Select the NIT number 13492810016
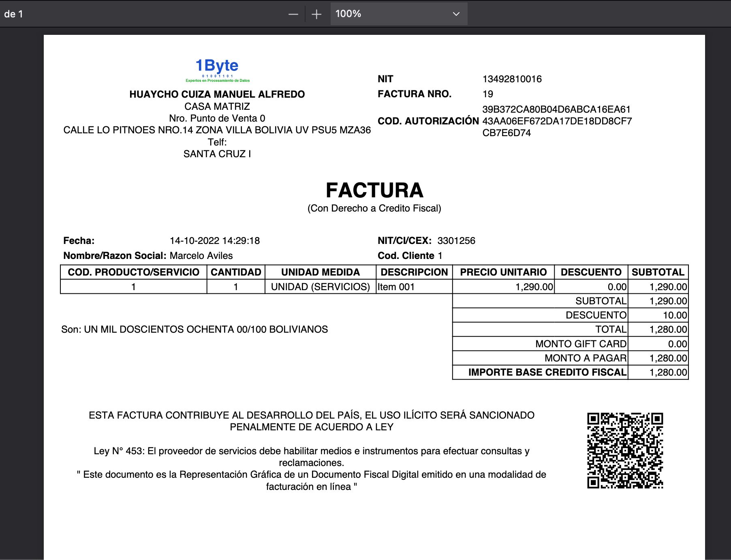 coord(512,79)
